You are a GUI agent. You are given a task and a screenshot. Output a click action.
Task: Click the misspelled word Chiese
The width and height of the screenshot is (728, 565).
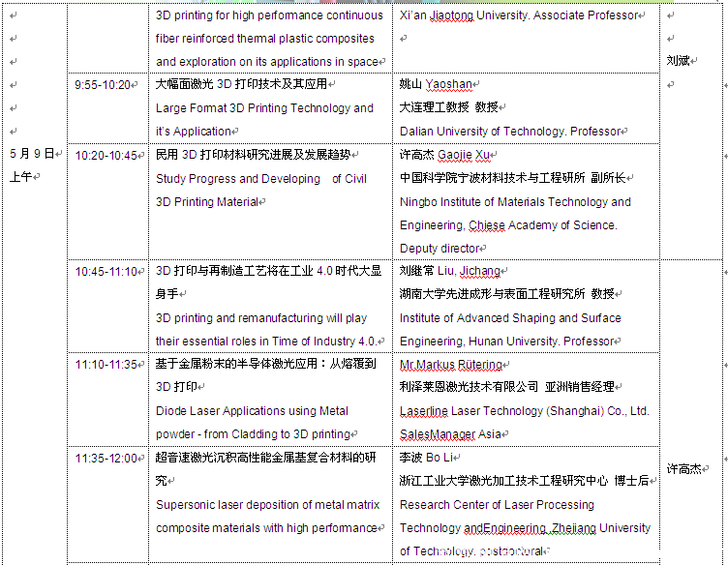point(487,225)
